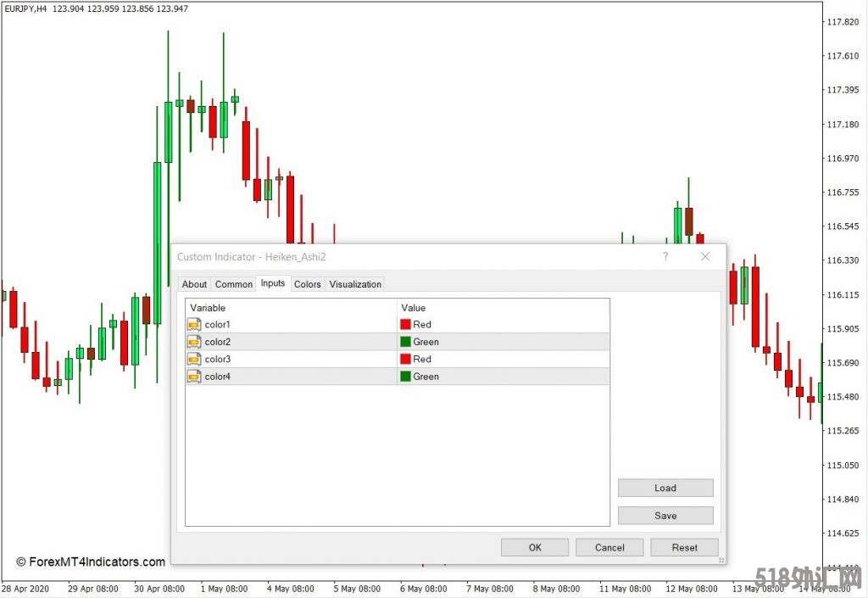Save the current input settings
Screen dimensions: 868x598
(x=665, y=516)
